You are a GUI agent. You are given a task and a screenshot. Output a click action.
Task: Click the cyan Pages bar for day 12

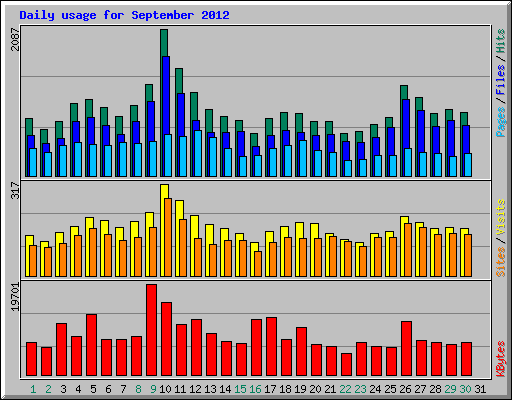tap(198, 153)
